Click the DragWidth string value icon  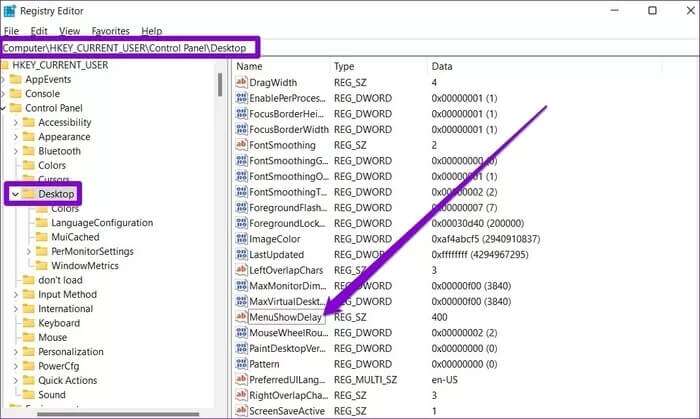241,82
